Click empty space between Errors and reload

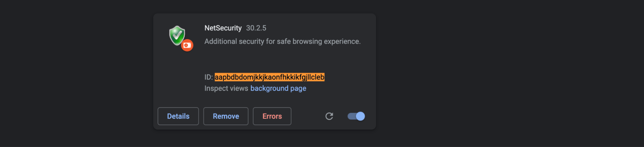click(308, 116)
